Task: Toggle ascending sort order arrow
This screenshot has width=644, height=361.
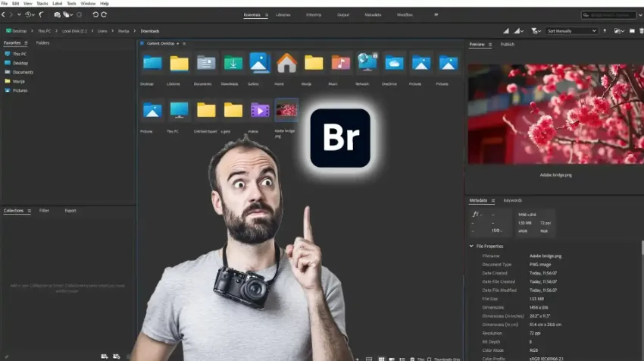Action: point(605,31)
